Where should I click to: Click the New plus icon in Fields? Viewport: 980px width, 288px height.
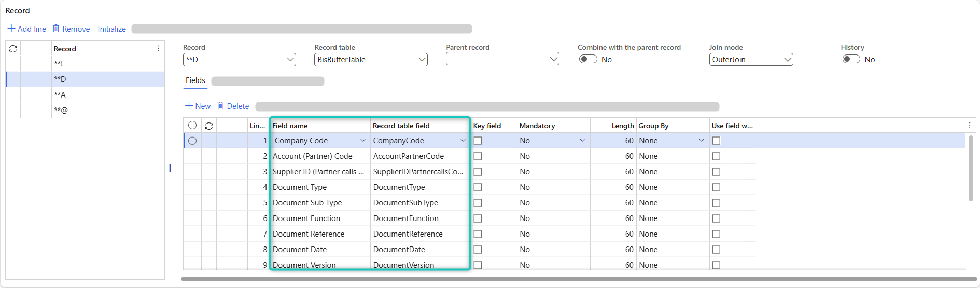pos(189,106)
